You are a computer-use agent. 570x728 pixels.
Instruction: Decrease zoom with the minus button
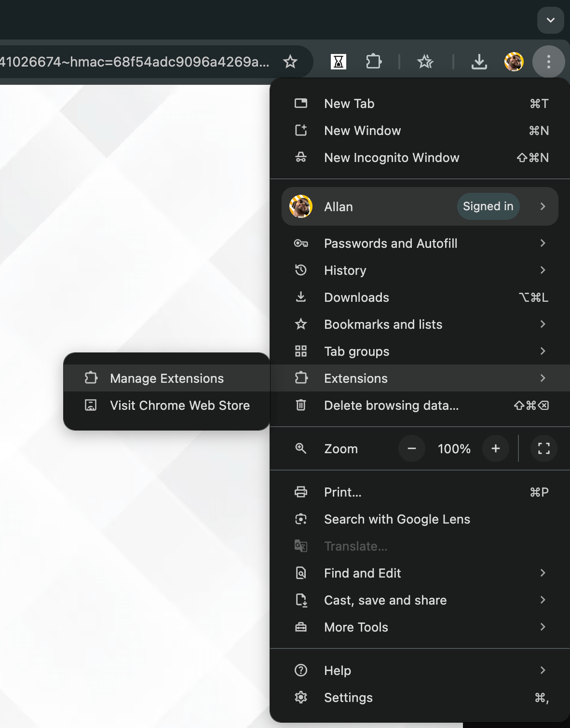412,448
